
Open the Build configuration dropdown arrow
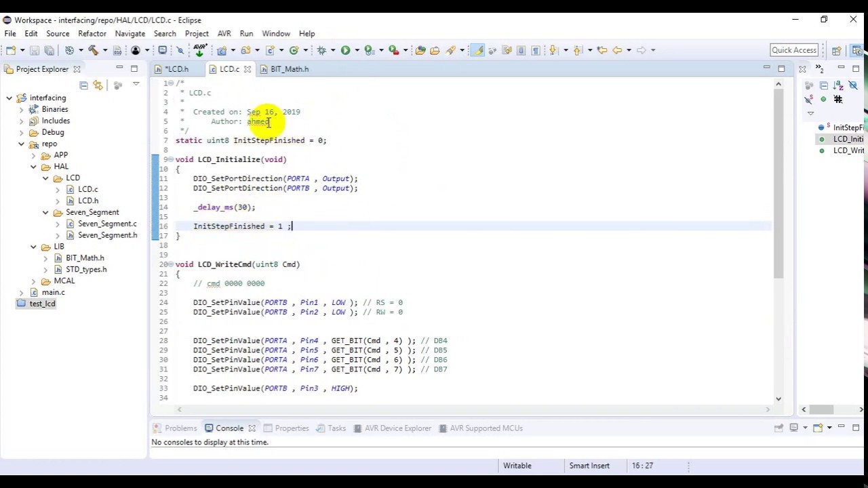(105, 50)
